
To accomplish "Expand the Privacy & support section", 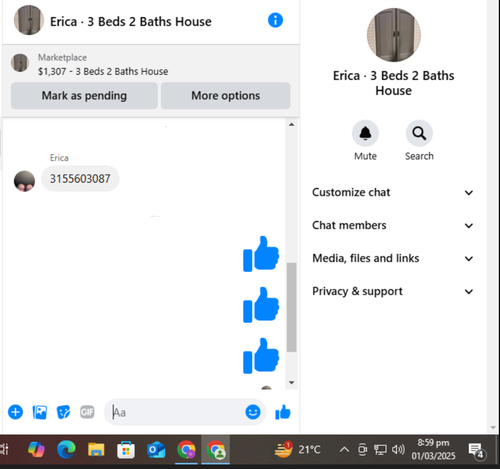I will pyautogui.click(x=393, y=291).
